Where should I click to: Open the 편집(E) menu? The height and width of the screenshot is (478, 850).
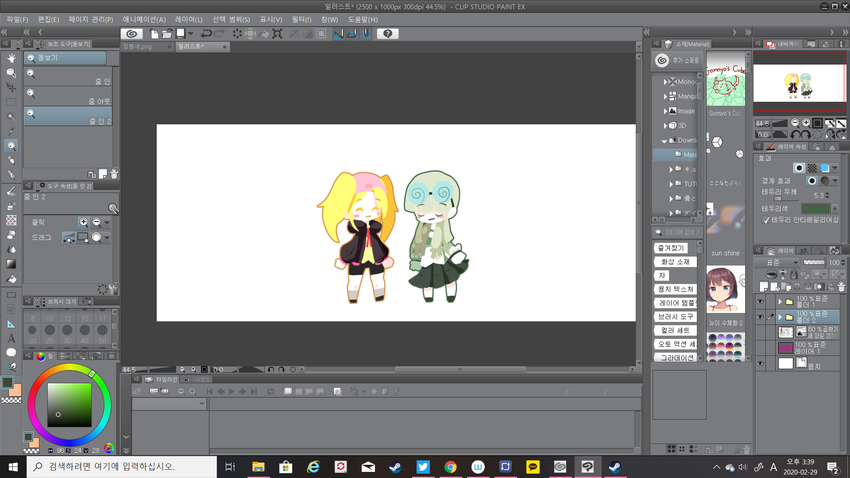48,20
